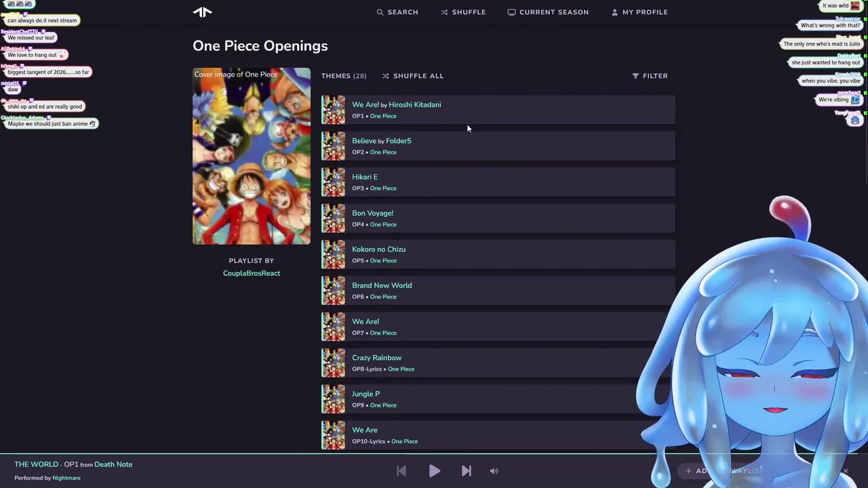Viewport: 868px width, 488px height.
Task: Click the OP1 row thumbnail for We Are!
Action: point(333,110)
